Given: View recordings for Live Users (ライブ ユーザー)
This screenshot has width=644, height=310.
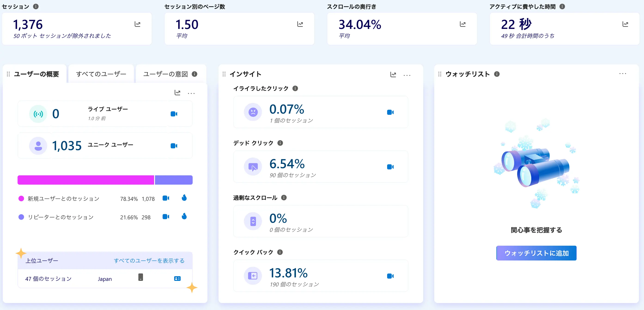Looking at the screenshot, I should tap(174, 114).
